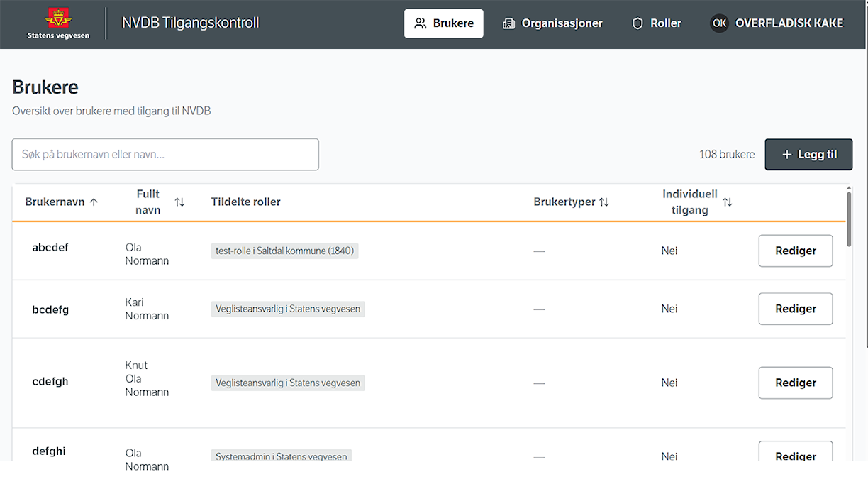
Task: Switch to the Organisasjoner tab
Action: (x=552, y=23)
